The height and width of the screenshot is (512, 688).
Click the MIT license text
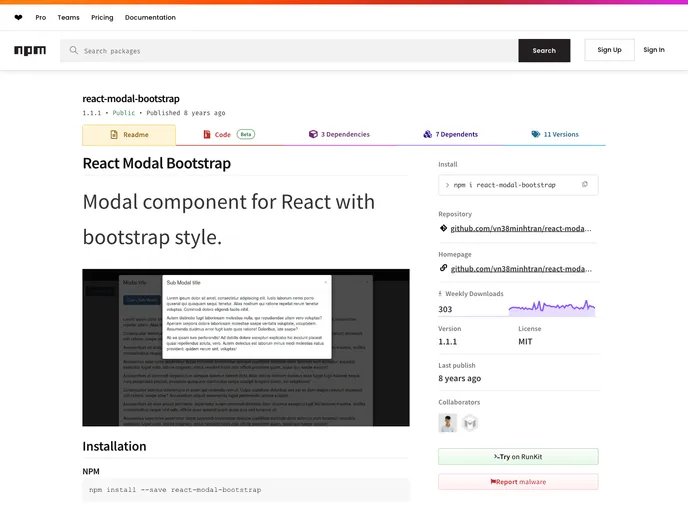[525, 342]
